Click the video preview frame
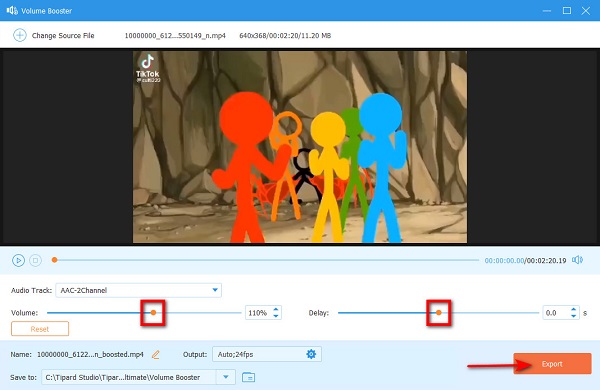 pos(300,147)
